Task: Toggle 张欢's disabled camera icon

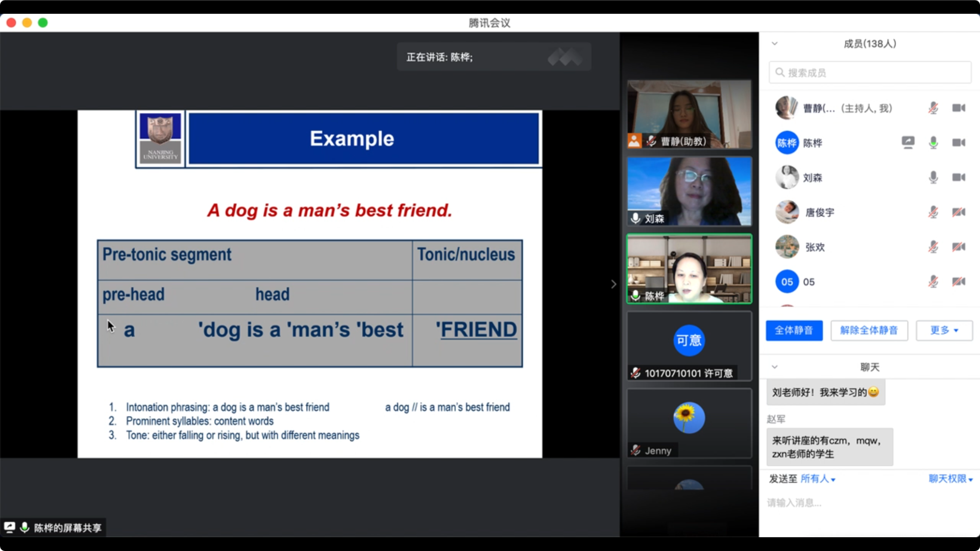Action: click(958, 247)
